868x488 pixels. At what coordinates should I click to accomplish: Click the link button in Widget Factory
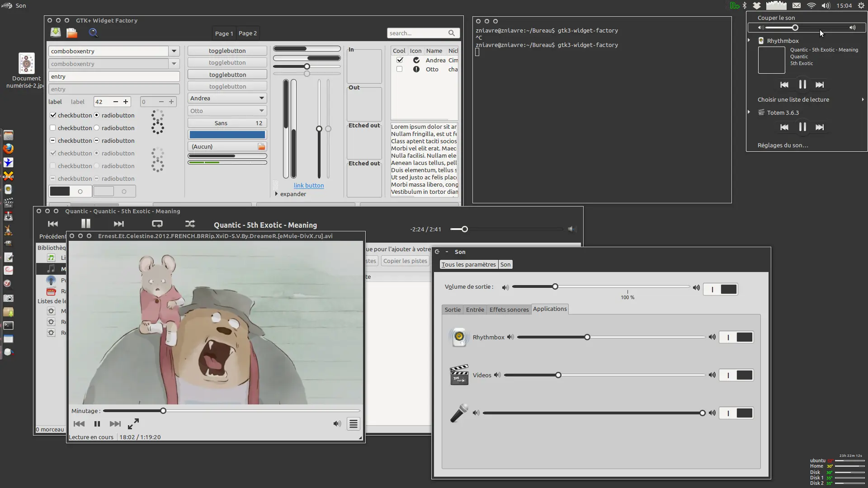point(309,185)
